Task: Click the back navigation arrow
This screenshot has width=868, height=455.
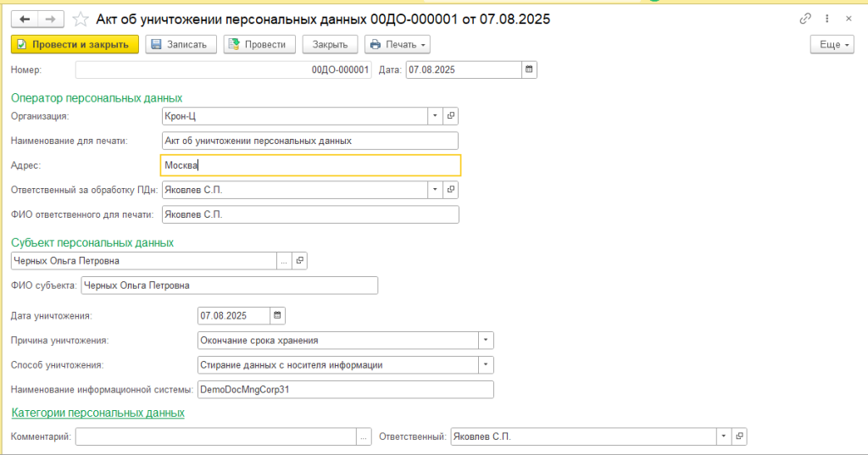Action: pos(25,19)
